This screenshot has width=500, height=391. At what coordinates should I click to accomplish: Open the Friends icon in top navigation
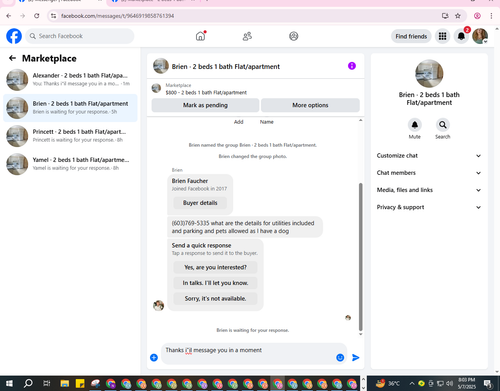tap(247, 36)
